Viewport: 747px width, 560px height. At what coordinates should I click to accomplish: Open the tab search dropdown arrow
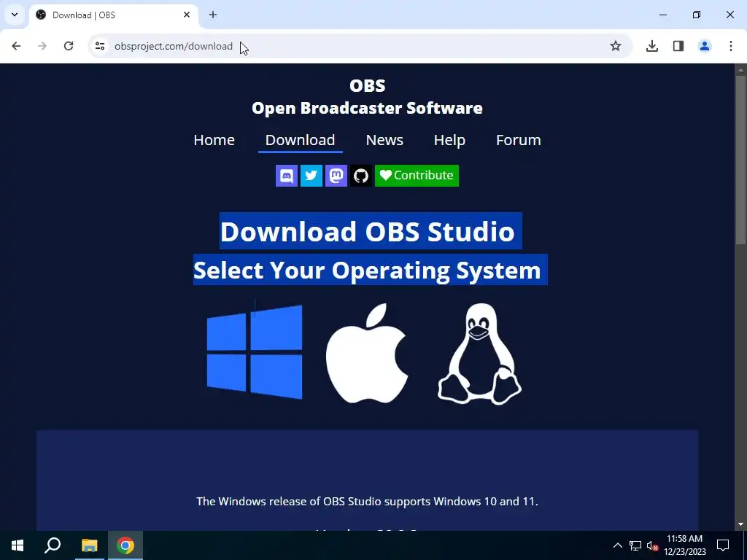click(x=15, y=15)
